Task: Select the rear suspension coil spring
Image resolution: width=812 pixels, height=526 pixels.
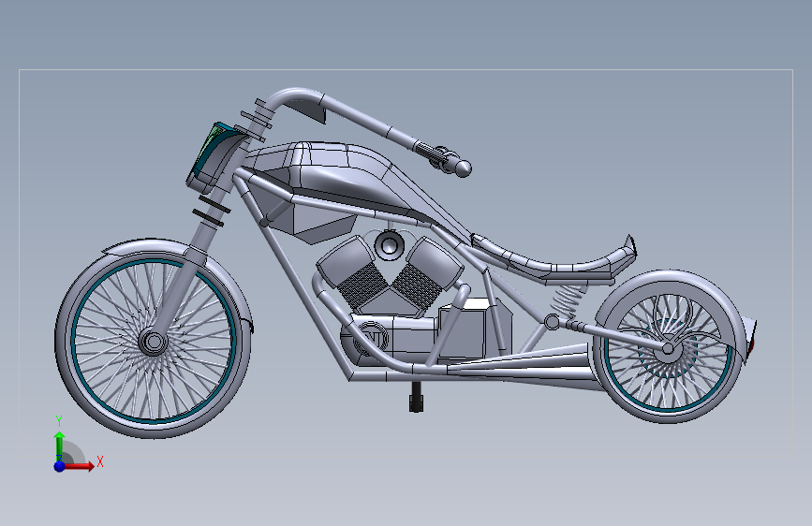Action: (x=567, y=300)
